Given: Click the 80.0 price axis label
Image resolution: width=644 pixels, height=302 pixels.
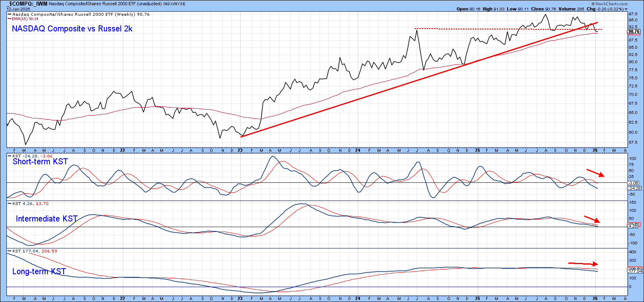Looking at the screenshot, I should pos(633,62).
